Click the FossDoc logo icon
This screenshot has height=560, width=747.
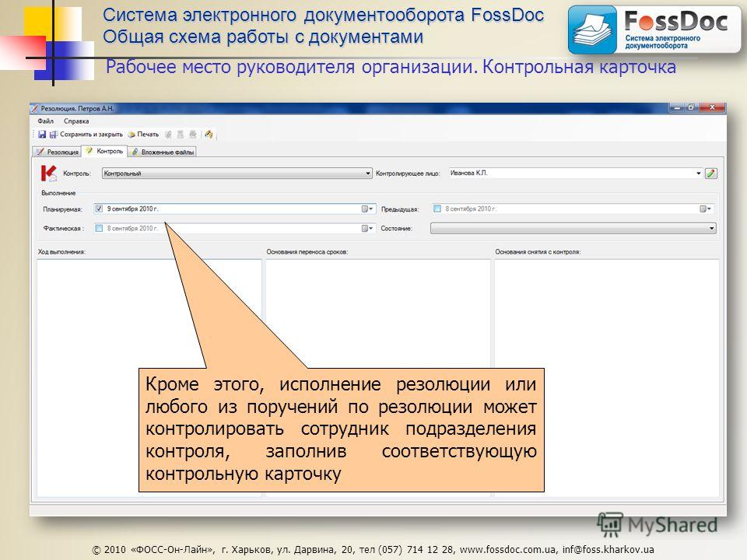(592, 30)
